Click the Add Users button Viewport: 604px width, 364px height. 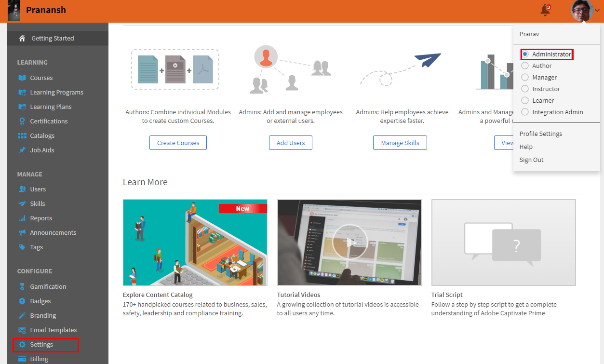coord(290,143)
